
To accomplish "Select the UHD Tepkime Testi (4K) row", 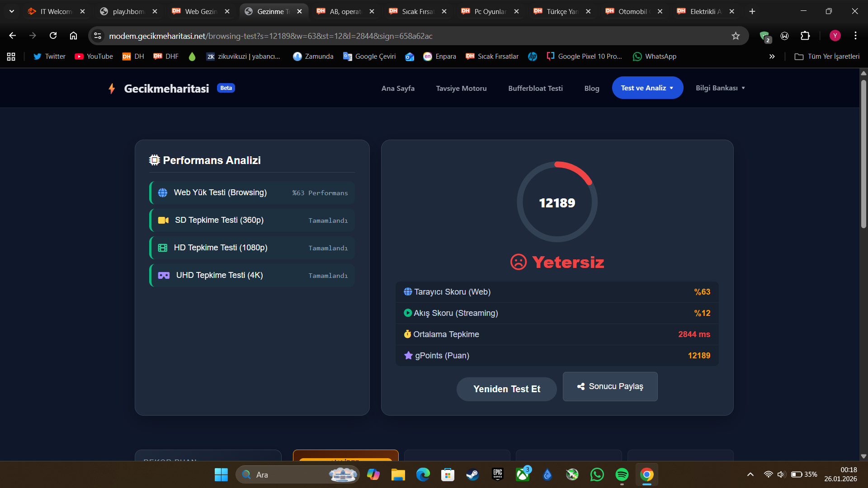I will point(252,275).
